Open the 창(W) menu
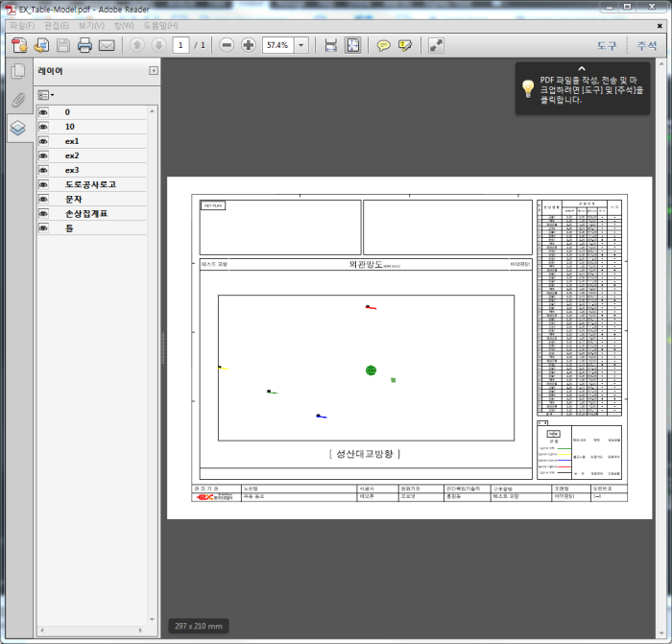This screenshot has height=644, width=672. tap(124, 26)
